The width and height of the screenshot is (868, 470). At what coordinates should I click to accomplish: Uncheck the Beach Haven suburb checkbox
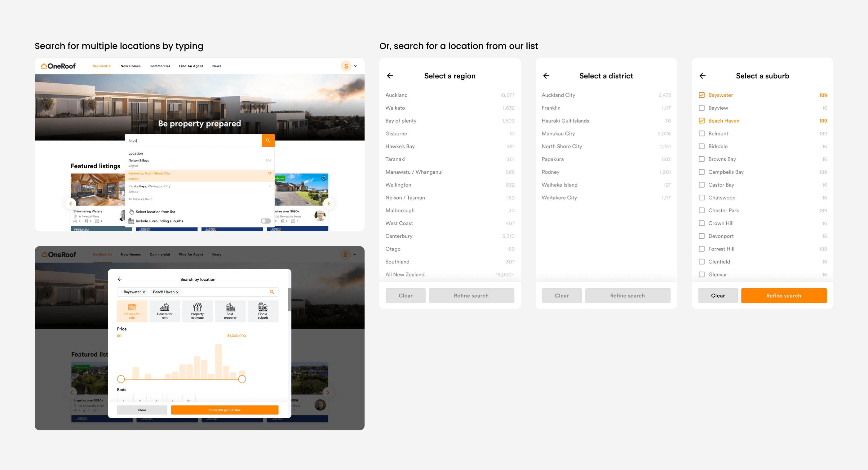pyautogui.click(x=702, y=121)
